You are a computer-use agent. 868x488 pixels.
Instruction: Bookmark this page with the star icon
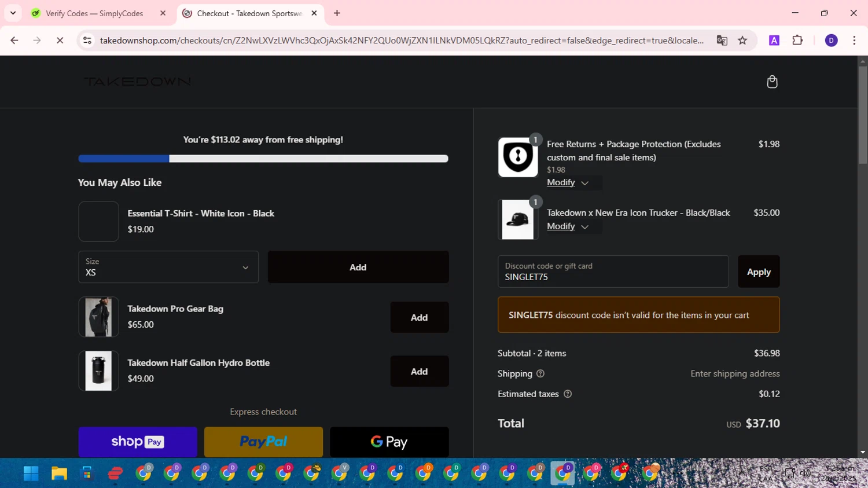tap(742, 41)
